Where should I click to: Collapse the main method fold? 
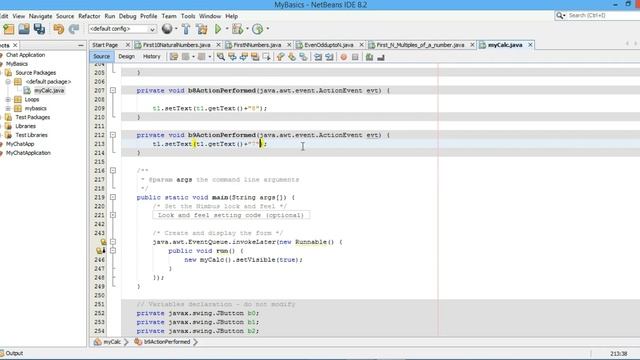tap(113, 197)
